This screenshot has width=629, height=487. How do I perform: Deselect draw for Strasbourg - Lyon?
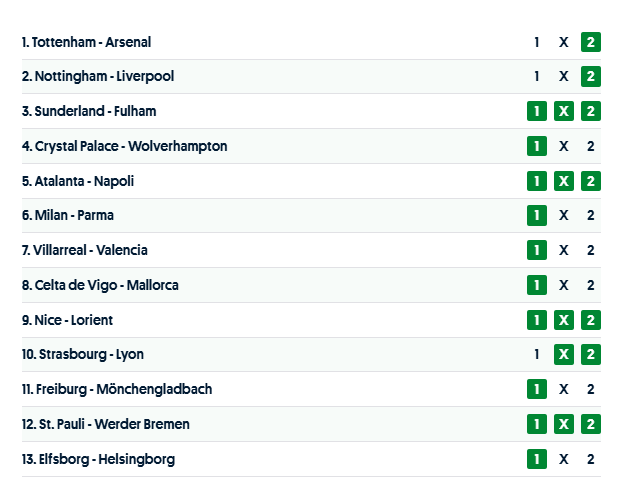pos(564,354)
